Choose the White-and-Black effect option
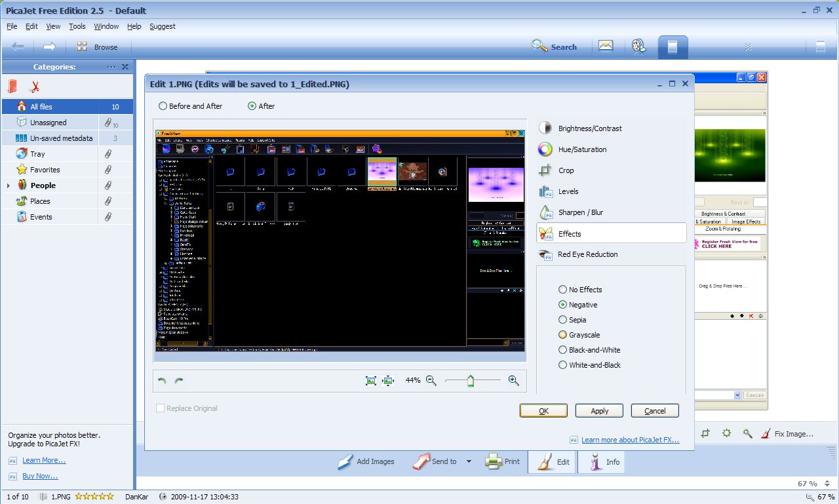 coord(589,365)
